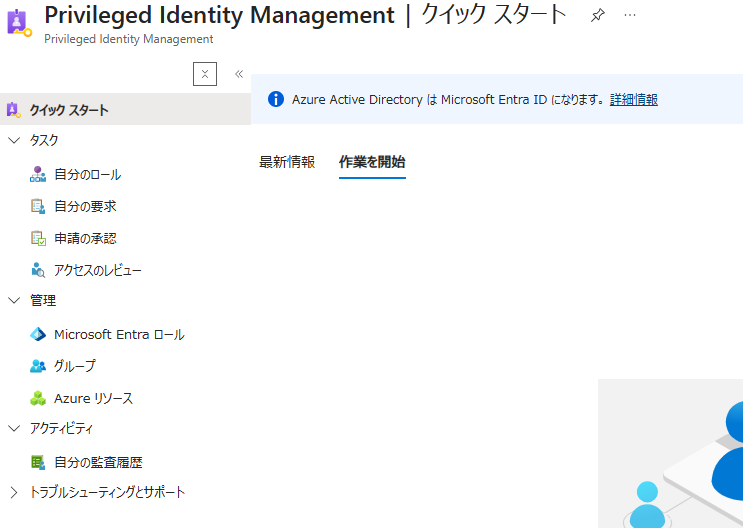Pin the page using the pin icon
This screenshot has height=528, width=743.
coord(597,16)
